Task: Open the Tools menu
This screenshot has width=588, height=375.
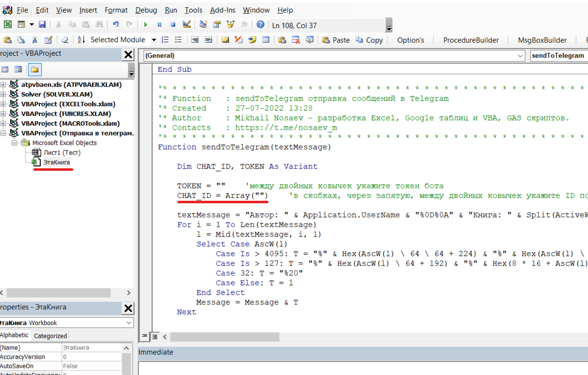Action: [x=194, y=10]
